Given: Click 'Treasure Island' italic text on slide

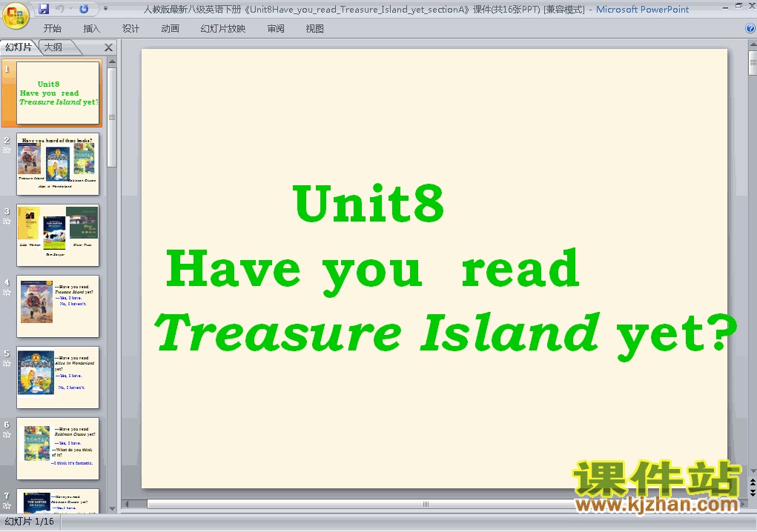Looking at the screenshot, I should point(377,333).
